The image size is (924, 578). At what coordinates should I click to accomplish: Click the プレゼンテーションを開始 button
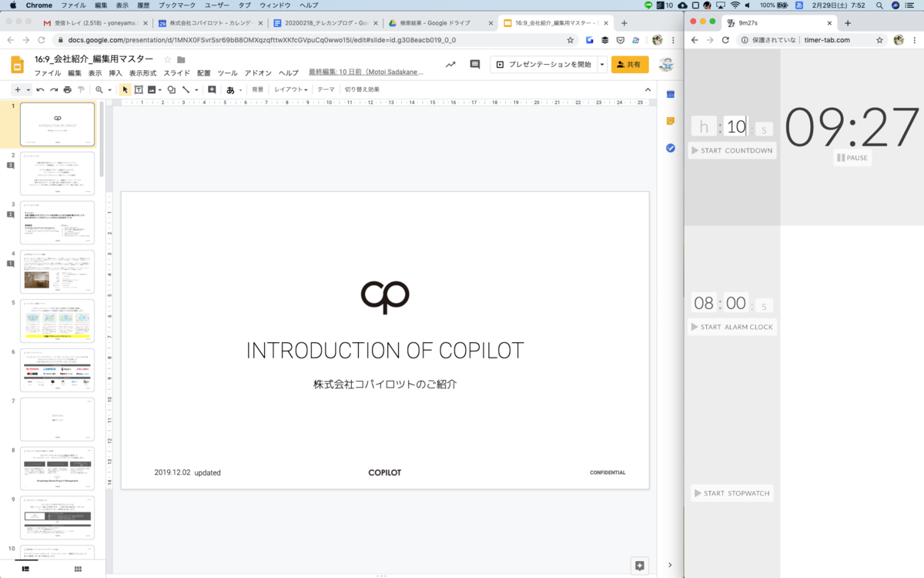(x=544, y=65)
